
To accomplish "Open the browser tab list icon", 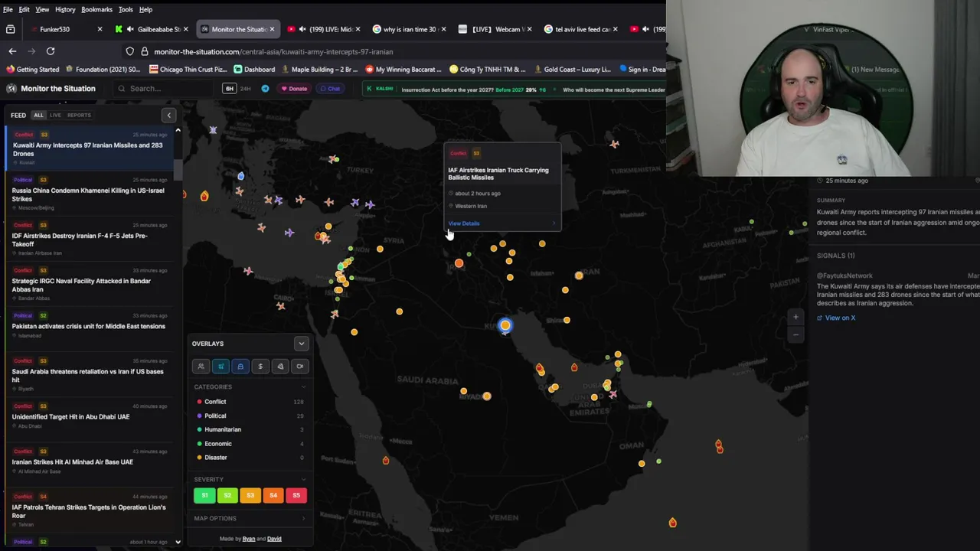I will click(11, 29).
